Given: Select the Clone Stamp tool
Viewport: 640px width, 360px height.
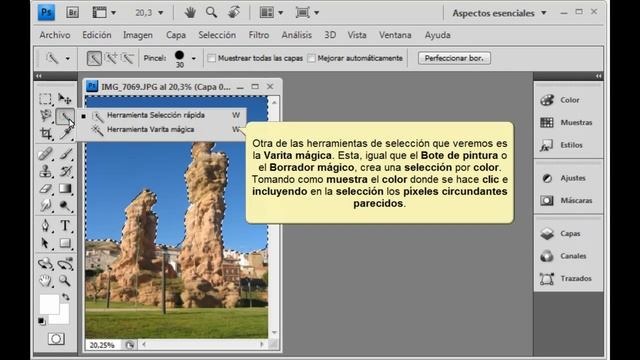Looking at the screenshot, I should click(45, 171).
